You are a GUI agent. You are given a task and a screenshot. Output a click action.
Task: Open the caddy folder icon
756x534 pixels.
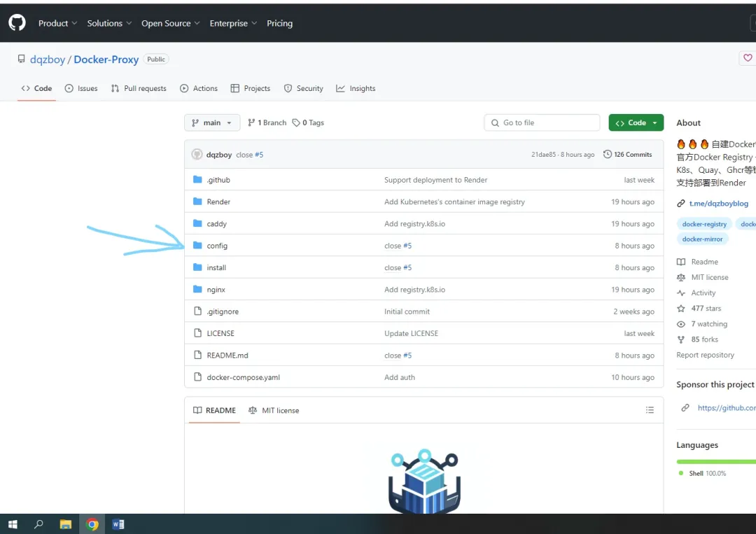[x=197, y=224]
